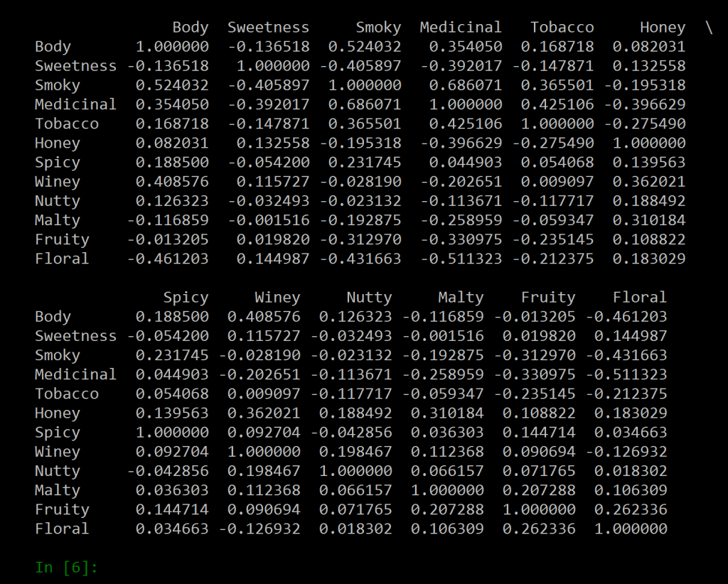Select Malty-row Fruity value 0.207288
Screen dimensions: 728x584
coord(539,490)
